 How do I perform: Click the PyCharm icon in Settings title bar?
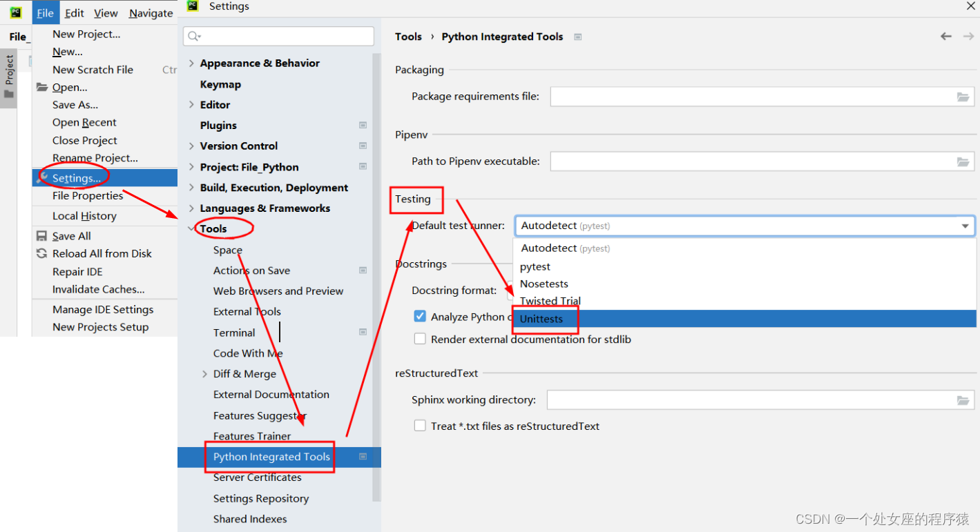[x=193, y=6]
